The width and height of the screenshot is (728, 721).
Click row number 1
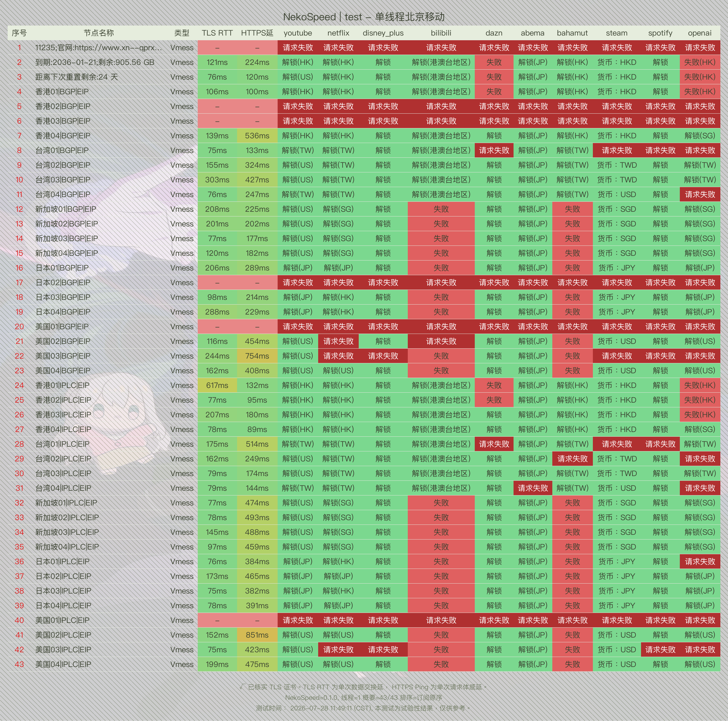pyautogui.click(x=19, y=48)
